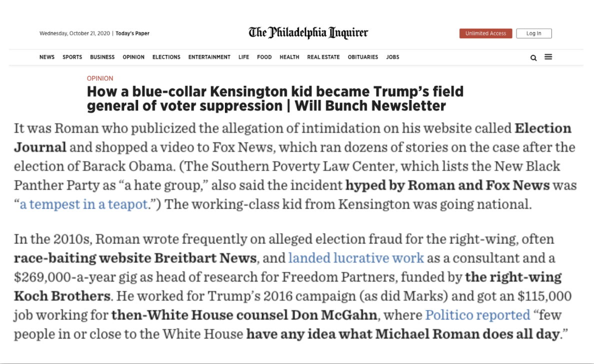594x364 pixels.
Task: Open the hamburger menu icon
Action: (x=548, y=57)
